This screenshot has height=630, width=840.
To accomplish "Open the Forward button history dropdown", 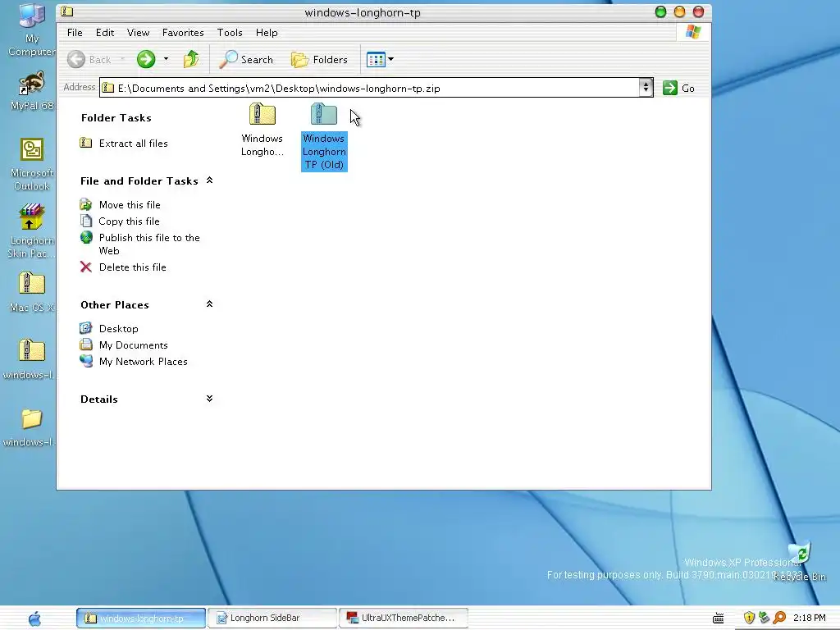I will pos(166,59).
